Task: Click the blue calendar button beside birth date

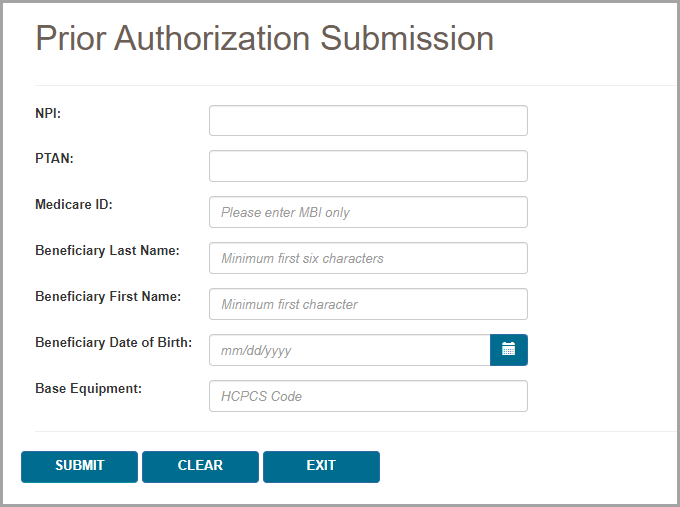Action: (x=508, y=350)
